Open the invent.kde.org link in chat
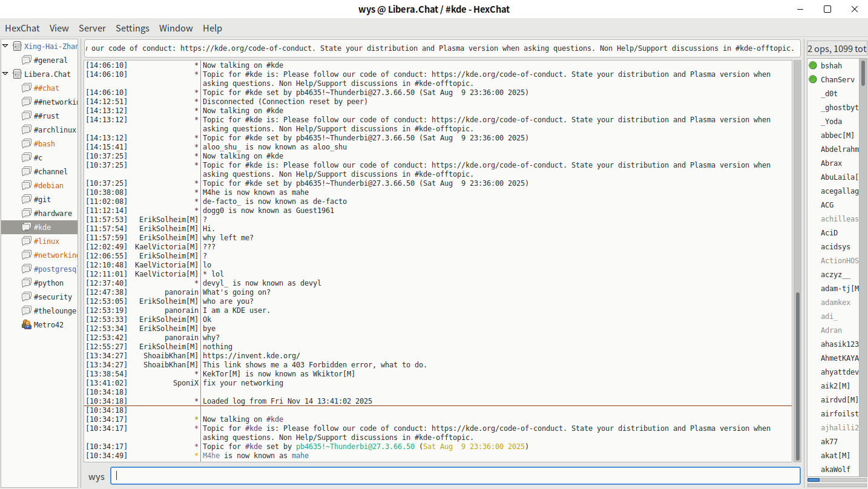 pyautogui.click(x=251, y=356)
